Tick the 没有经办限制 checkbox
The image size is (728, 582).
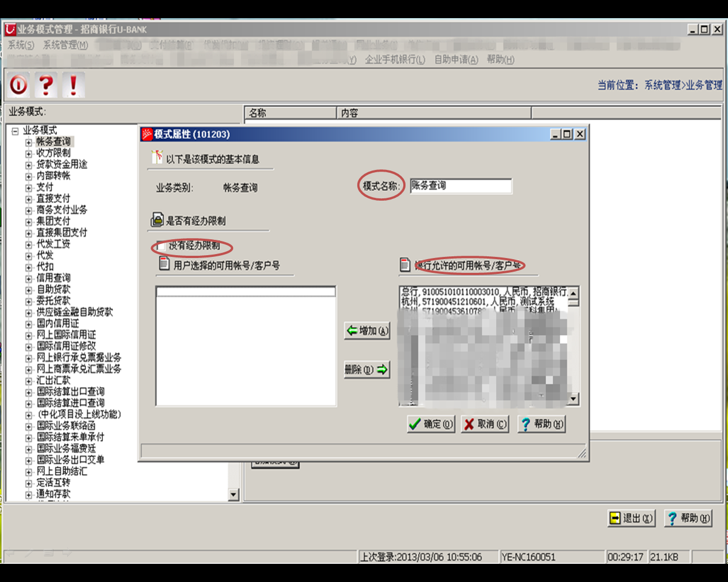click(x=162, y=246)
